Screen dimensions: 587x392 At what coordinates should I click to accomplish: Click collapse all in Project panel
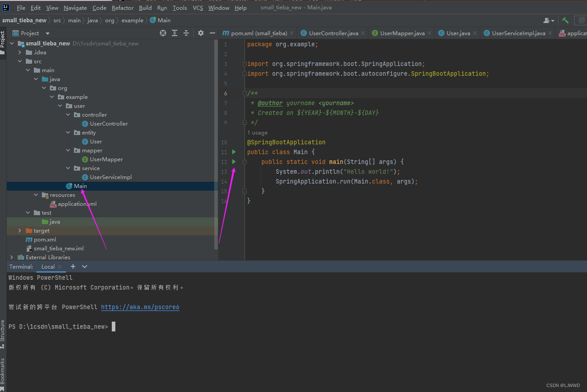[x=186, y=33]
